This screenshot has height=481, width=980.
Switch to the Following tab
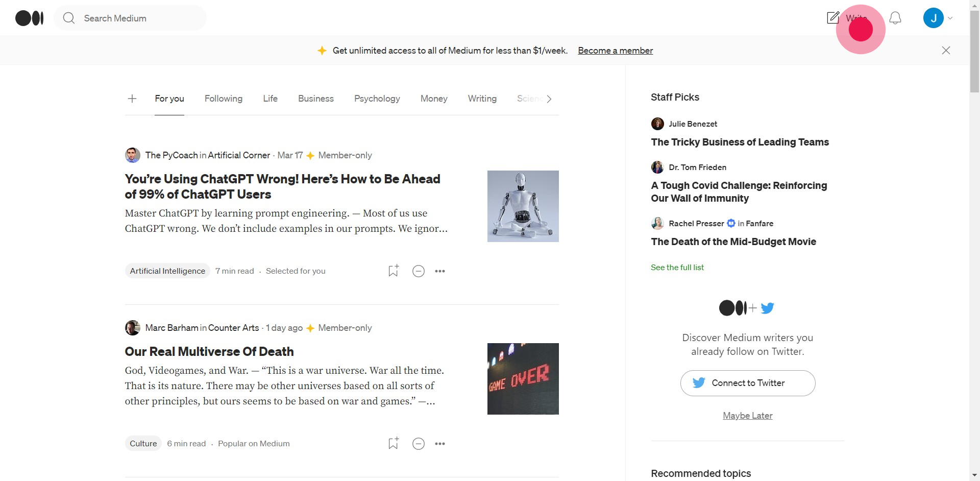coord(224,99)
